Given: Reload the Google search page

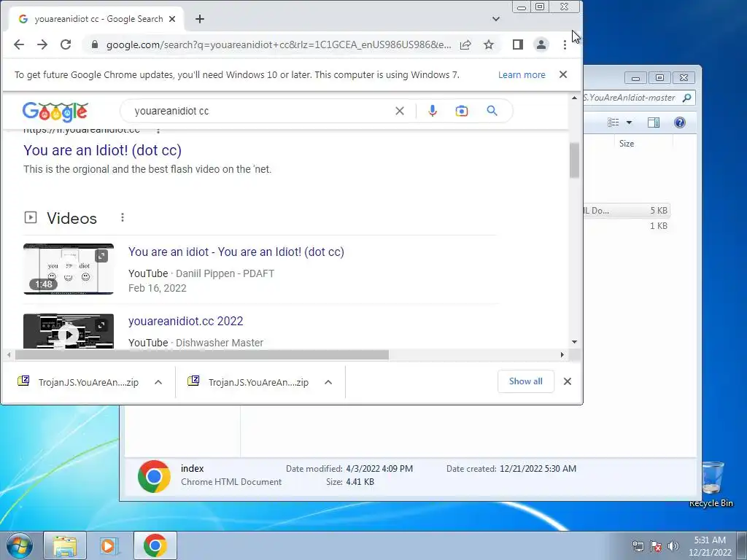Looking at the screenshot, I should pyautogui.click(x=66, y=44).
